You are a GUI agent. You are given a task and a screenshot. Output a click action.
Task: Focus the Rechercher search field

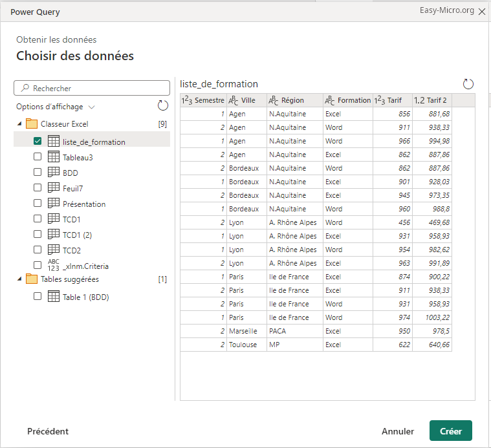tap(92, 88)
